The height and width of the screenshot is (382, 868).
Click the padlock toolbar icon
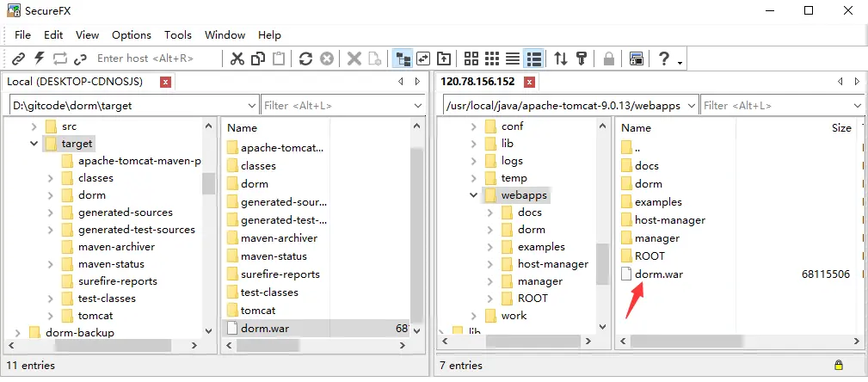coord(609,59)
